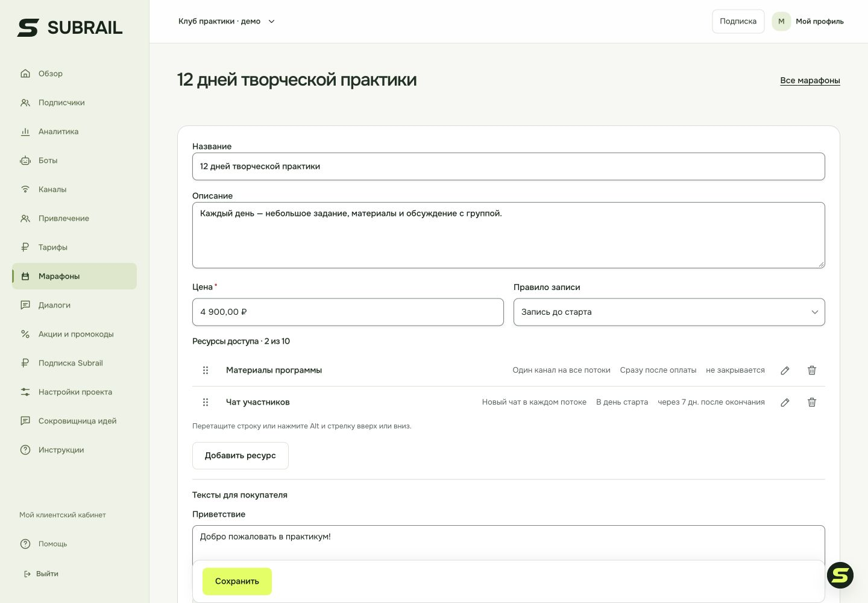
Task: Open Мой клиентский кабинет link
Action: coord(63,515)
